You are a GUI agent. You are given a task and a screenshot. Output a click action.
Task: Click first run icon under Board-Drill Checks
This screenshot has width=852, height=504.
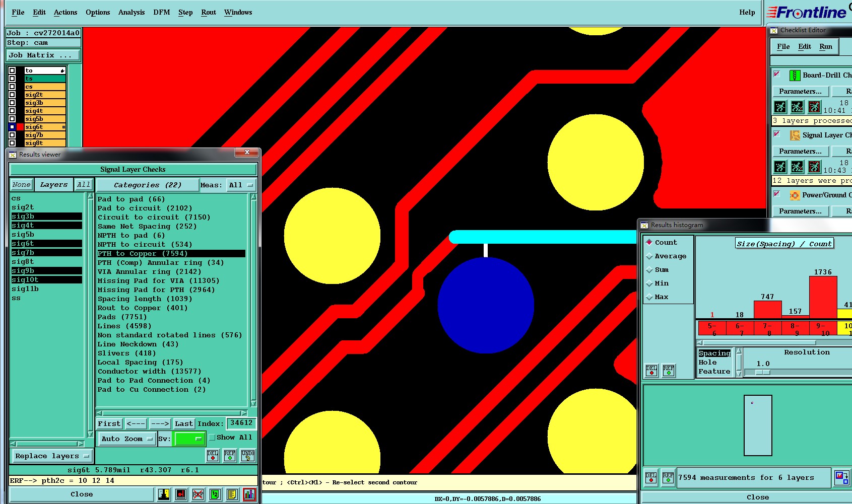click(780, 107)
